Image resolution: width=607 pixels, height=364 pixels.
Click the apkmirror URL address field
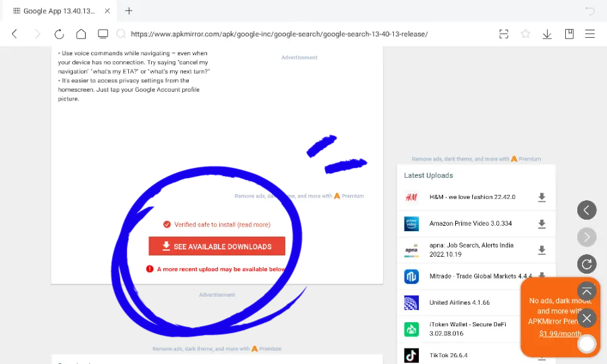pyautogui.click(x=279, y=34)
